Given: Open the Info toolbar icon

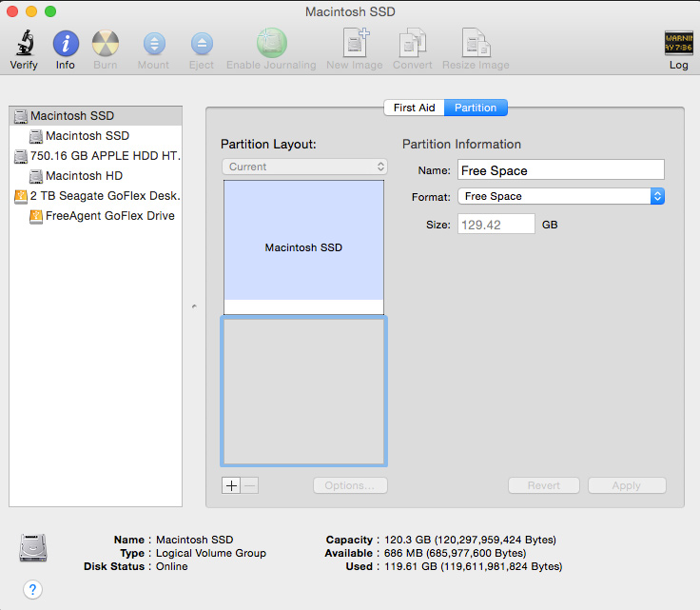Looking at the screenshot, I should tap(66, 44).
